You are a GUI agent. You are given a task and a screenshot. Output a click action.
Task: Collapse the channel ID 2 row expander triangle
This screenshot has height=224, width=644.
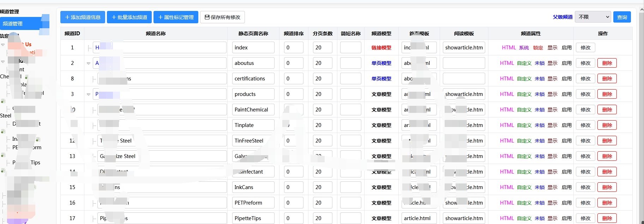pyautogui.click(x=88, y=63)
